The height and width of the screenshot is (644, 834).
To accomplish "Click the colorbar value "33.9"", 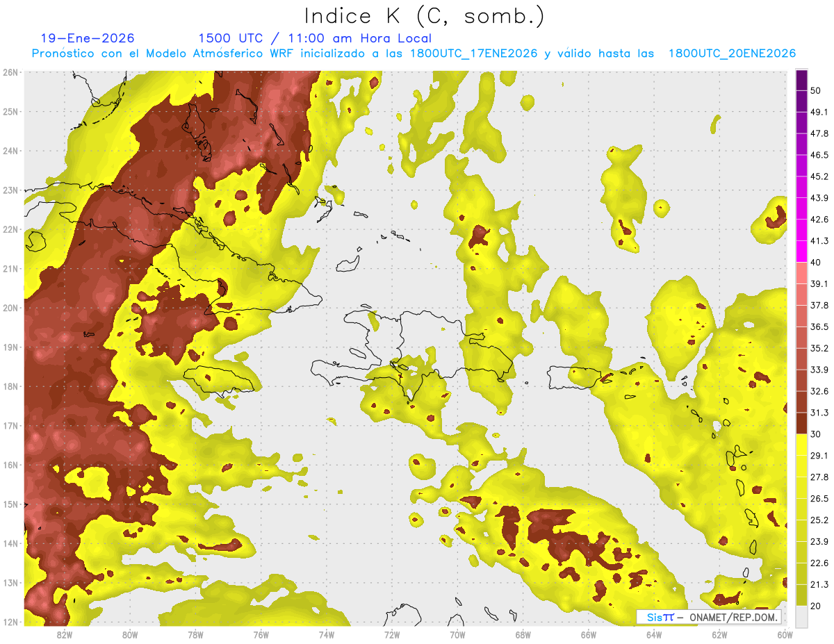I will click(x=819, y=370).
